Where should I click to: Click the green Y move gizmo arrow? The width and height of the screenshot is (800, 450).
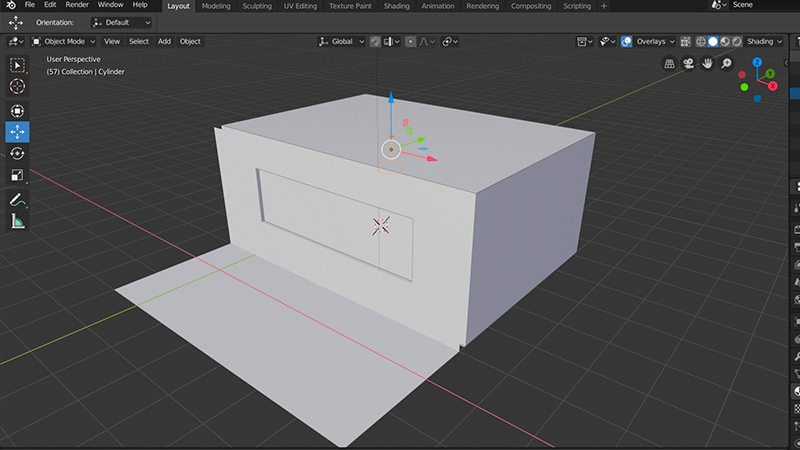tap(420, 139)
